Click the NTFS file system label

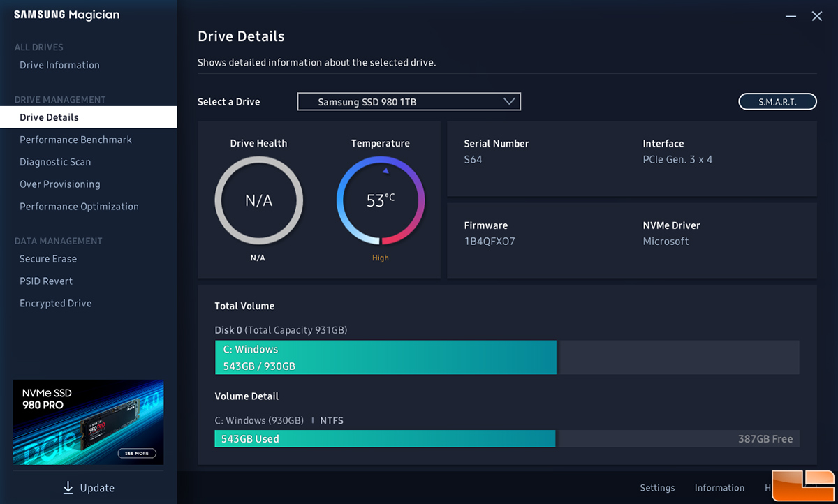(x=332, y=421)
